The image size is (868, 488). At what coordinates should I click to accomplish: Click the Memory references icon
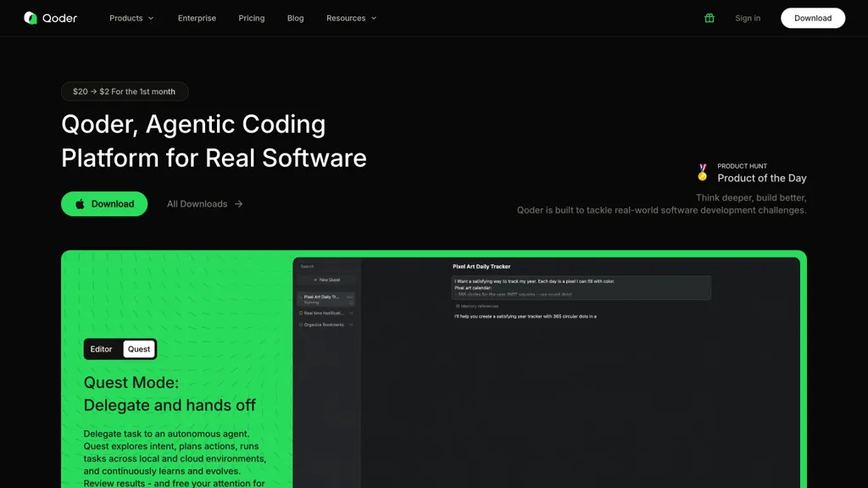[458, 306]
